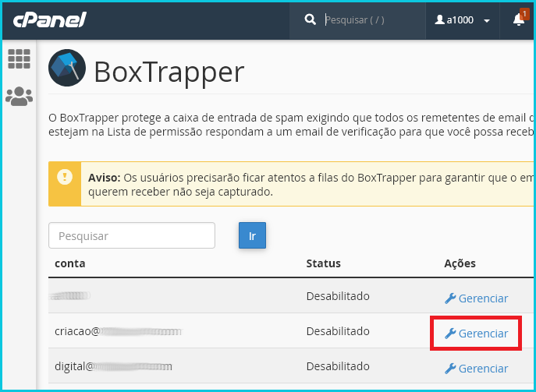Click the cPanel logo
Viewport: 536px width, 392px height.
(x=50, y=19)
